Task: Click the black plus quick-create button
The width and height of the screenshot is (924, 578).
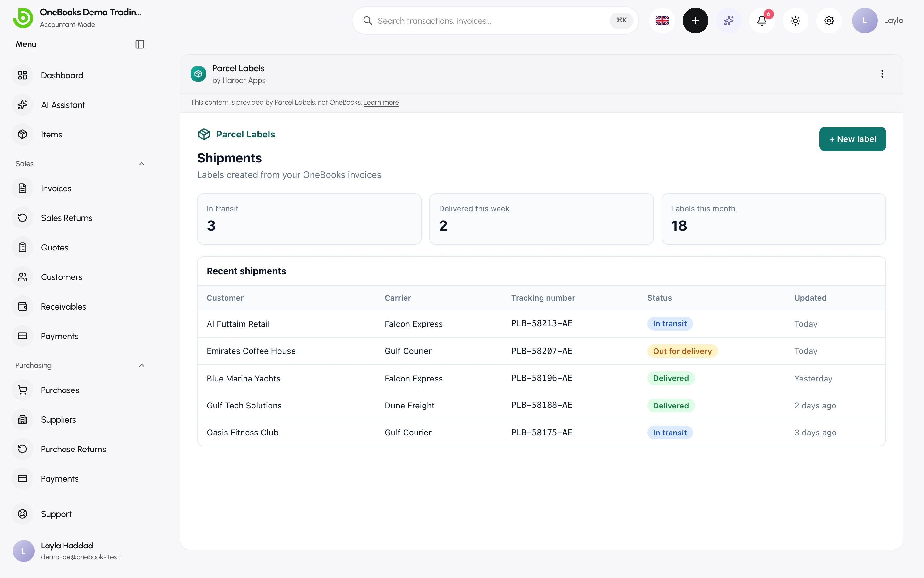Action: 695,21
